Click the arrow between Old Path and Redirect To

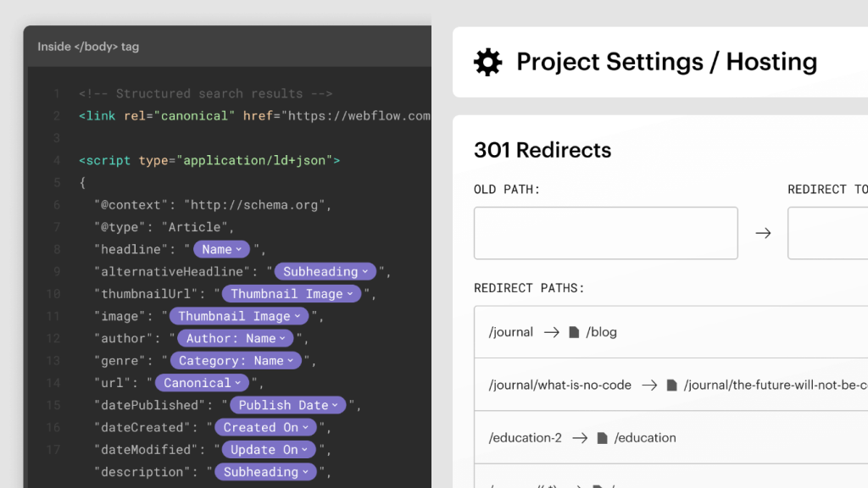(x=763, y=232)
